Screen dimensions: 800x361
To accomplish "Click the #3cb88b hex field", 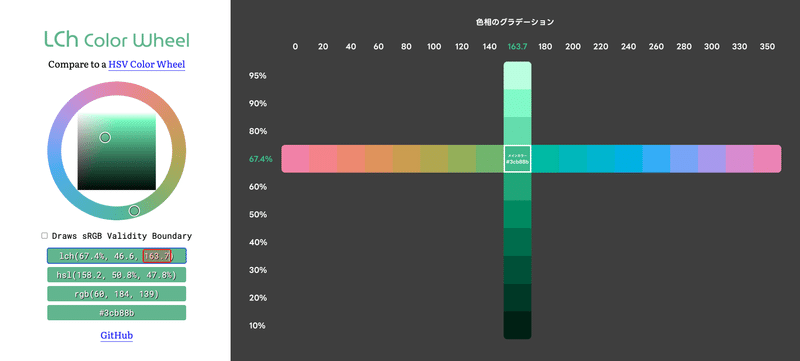I will (116, 313).
